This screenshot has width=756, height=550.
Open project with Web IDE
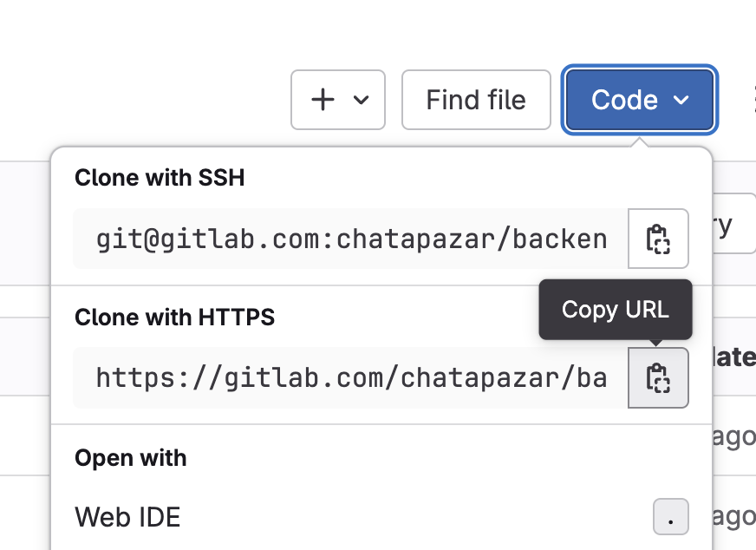click(x=127, y=517)
